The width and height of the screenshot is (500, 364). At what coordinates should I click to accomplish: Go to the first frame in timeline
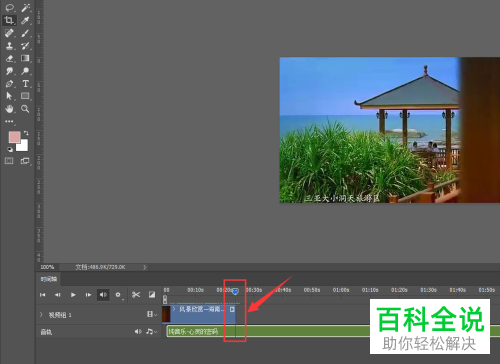click(43, 295)
